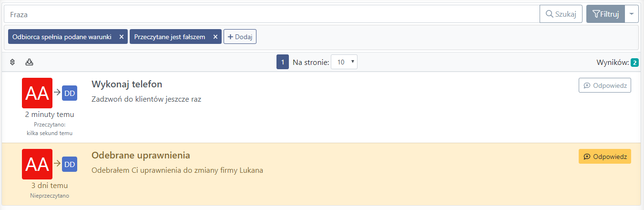Click the sort order arrows icon
The width and height of the screenshot is (644, 210).
pyautogui.click(x=13, y=62)
